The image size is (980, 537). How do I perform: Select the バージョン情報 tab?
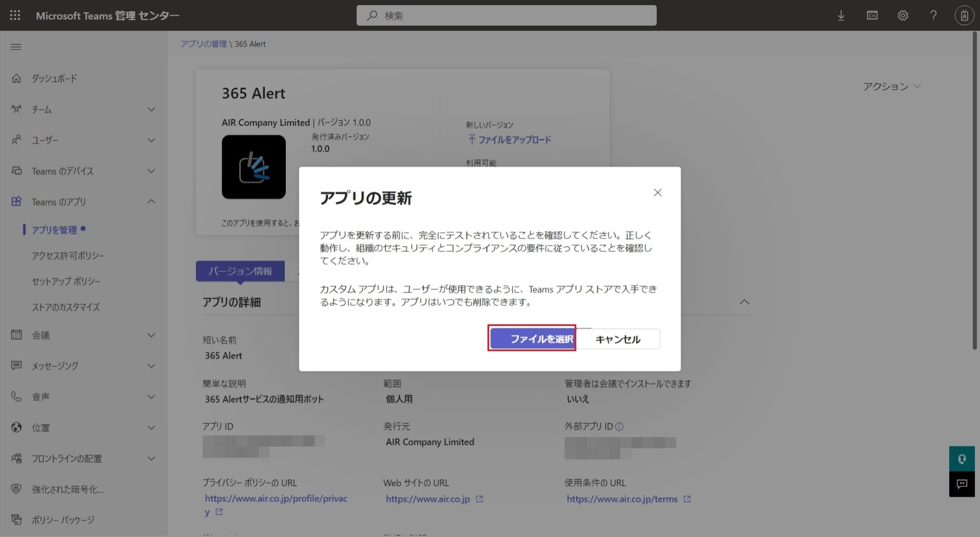point(240,271)
